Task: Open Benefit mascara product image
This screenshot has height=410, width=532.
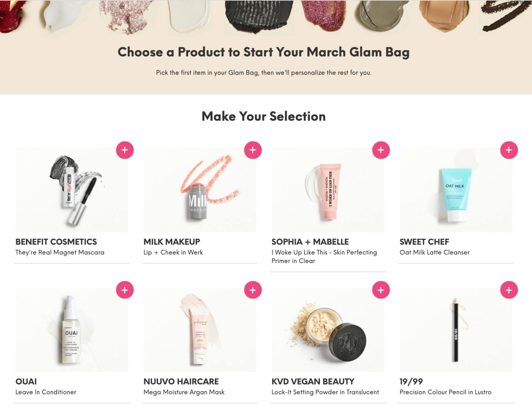Action: 72,190
